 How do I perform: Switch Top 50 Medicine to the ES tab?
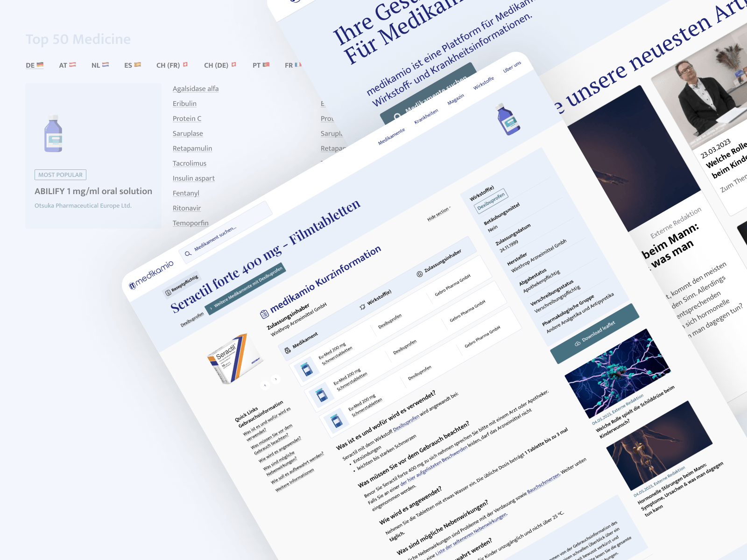tap(133, 65)
